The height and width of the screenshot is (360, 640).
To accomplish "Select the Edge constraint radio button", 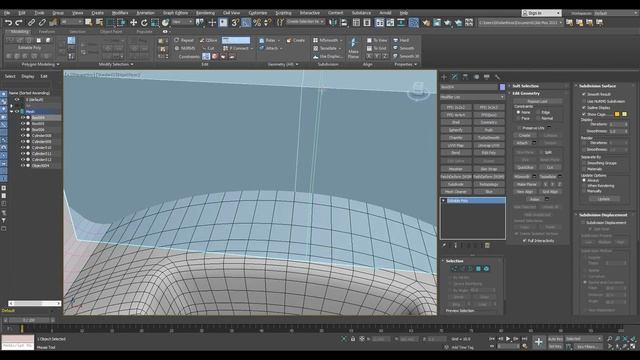I will 538,112.
